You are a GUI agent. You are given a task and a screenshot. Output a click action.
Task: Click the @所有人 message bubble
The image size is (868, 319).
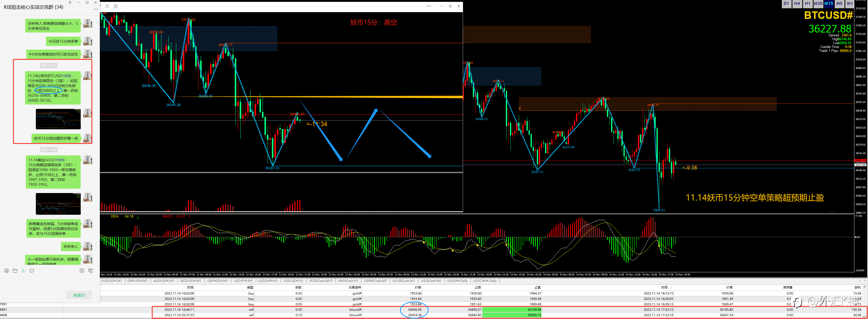click(71, 246)
